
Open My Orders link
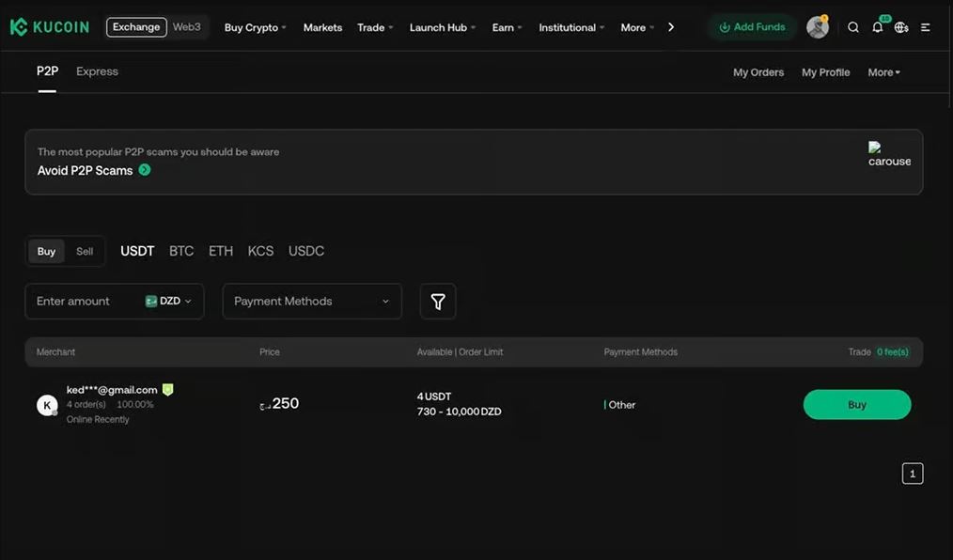click(758, 72)
